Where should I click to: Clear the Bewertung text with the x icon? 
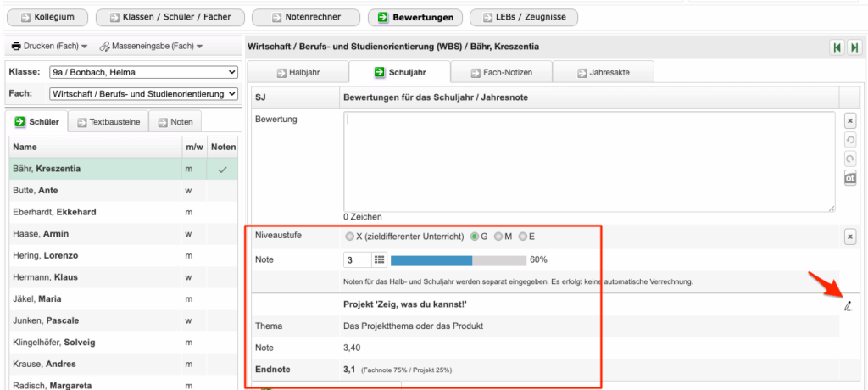[x=849, y=121]
